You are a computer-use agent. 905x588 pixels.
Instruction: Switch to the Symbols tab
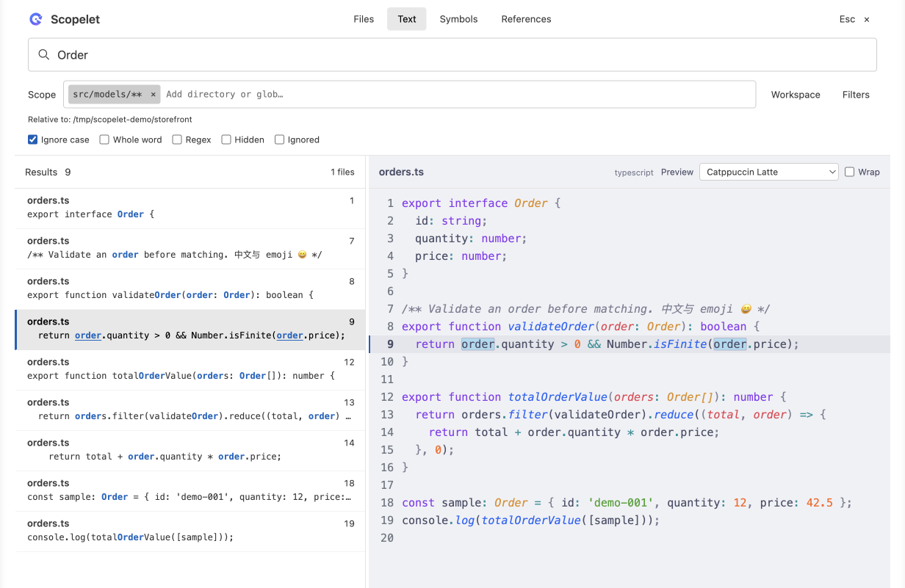(x=458, y=19)
